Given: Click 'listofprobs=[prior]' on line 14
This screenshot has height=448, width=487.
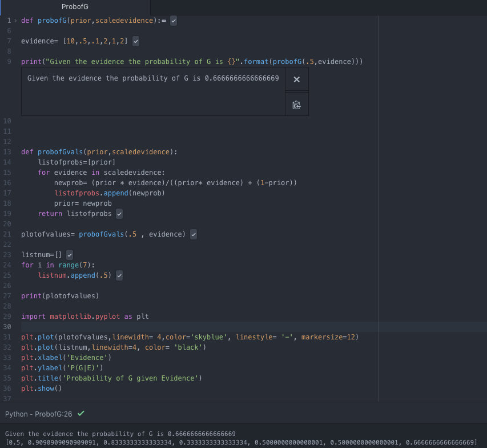Looking at the screenshot, I should (77, 162).
